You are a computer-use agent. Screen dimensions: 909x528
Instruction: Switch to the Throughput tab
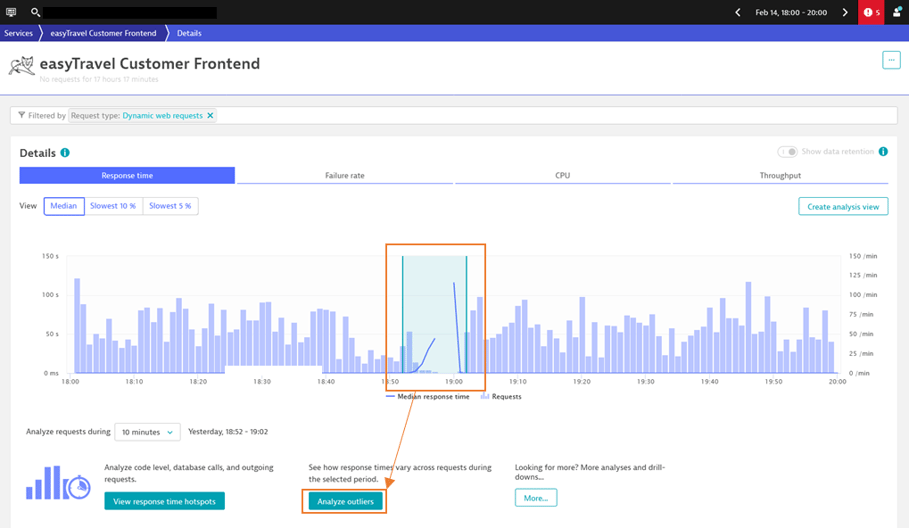(x=780, y=175)
